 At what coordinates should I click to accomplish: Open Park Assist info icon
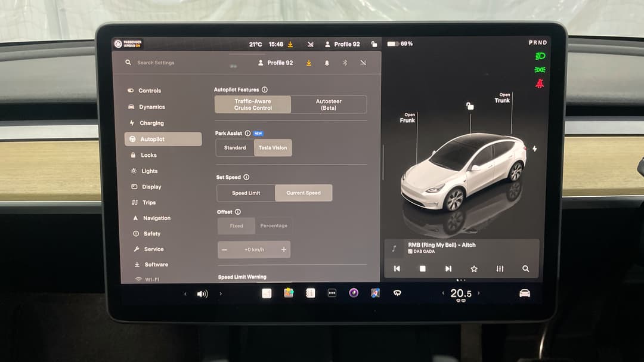247,133
